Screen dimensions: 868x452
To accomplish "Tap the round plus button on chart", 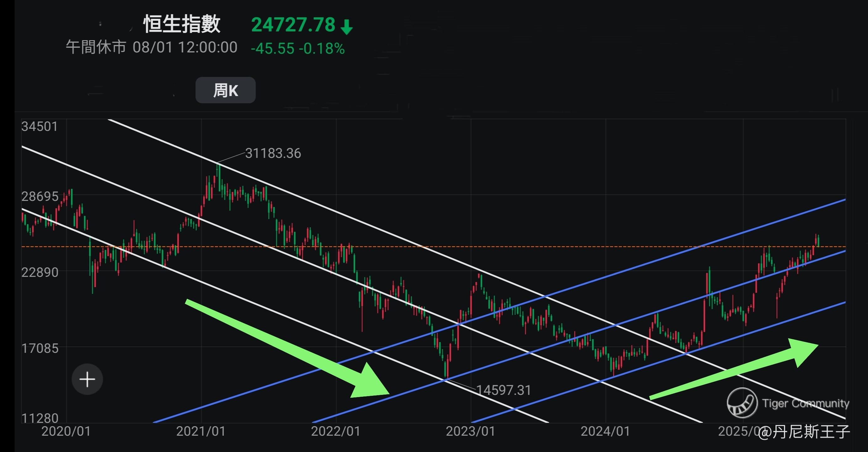I will (x=87, y=379).
